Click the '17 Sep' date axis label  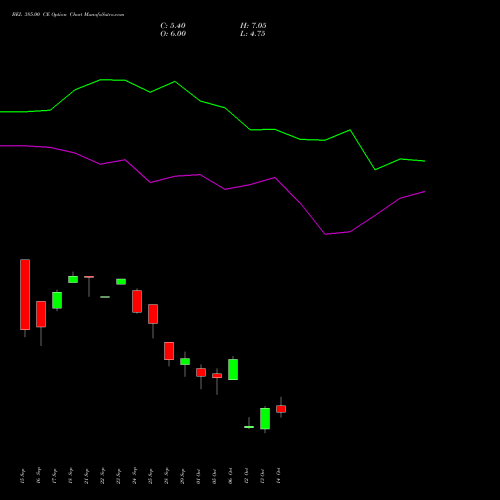tap(54, 476)
